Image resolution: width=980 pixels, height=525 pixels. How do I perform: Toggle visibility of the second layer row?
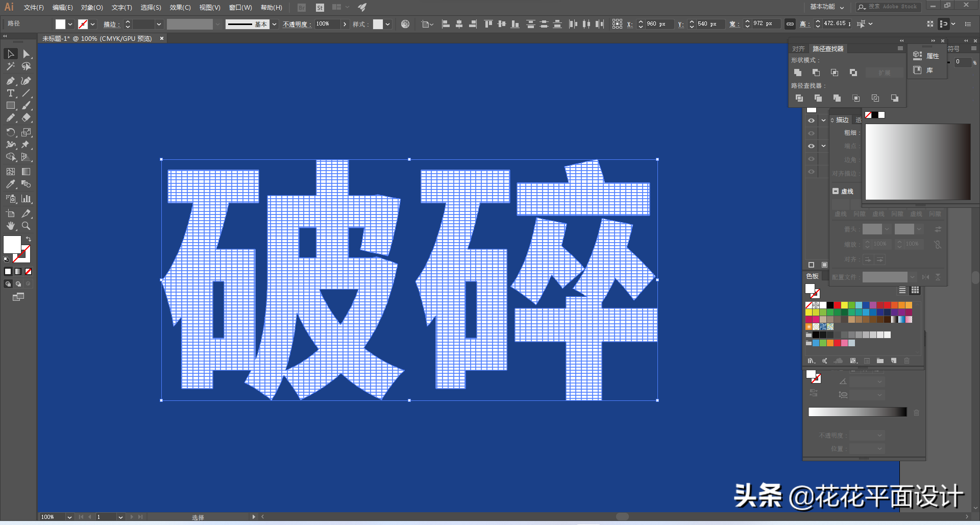point(811,133)
